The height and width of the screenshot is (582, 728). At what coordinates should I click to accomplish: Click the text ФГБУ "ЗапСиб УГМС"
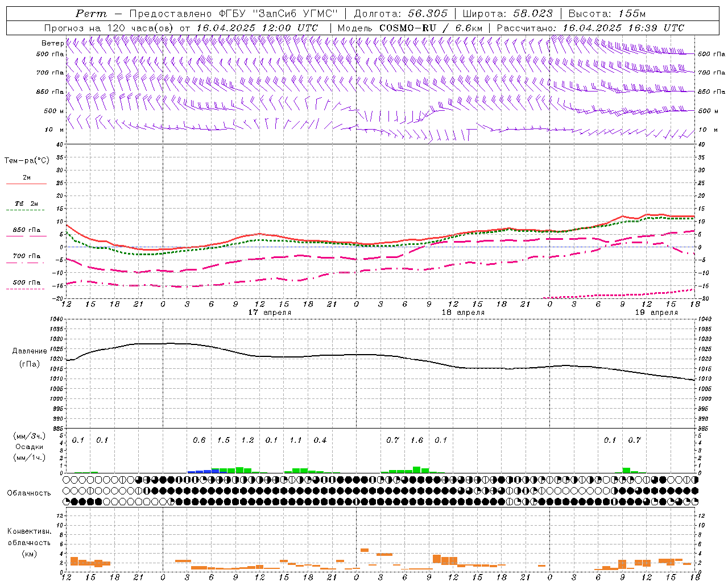click(x=279, y=14)
